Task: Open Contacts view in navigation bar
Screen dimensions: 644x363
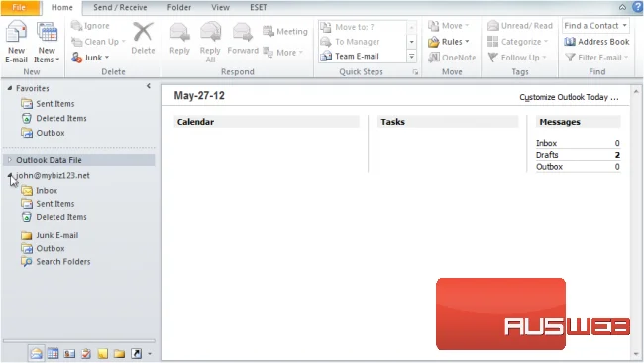Action: [x=69, y=353]
